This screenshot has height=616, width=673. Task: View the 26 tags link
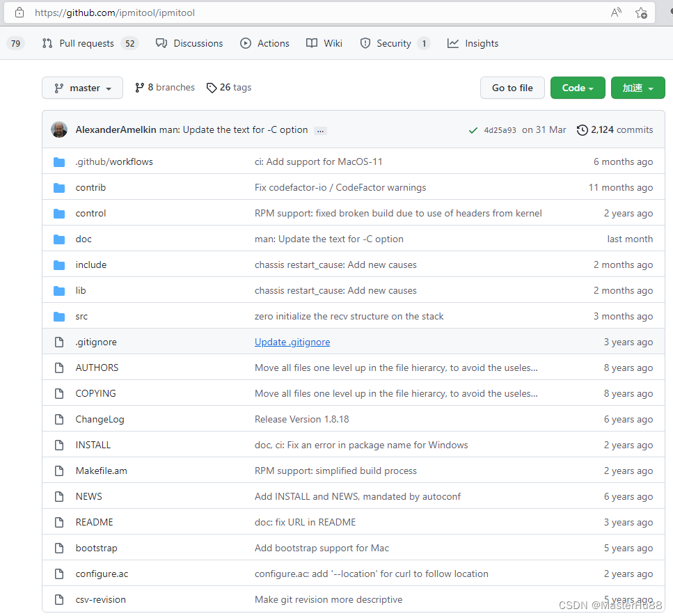pos(229,88)
